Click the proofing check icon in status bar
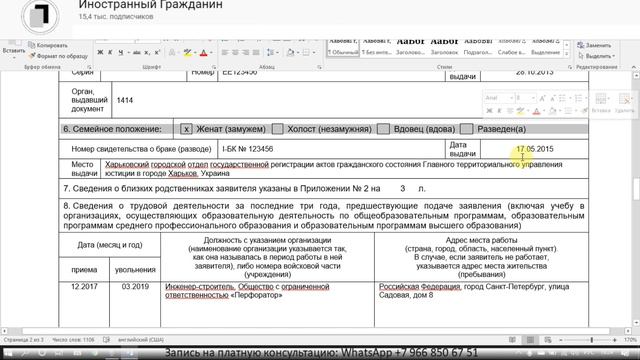The image size is (640, 360). 107,340
